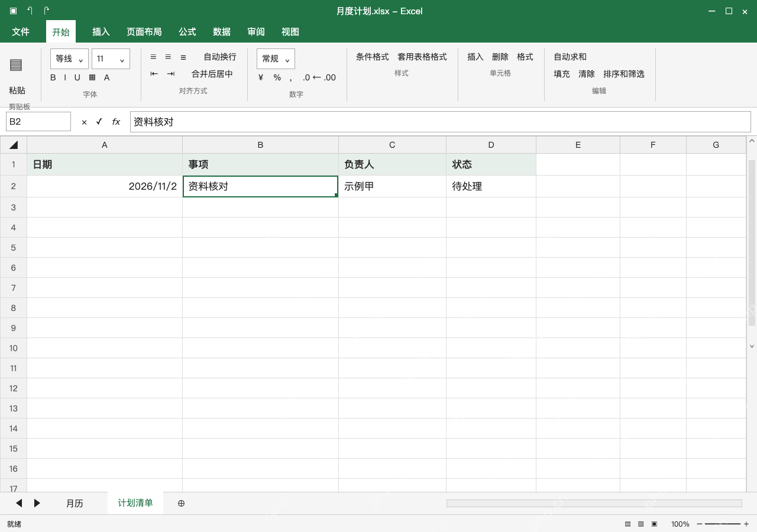
Task: Align text left
Action: coord(153,57)
